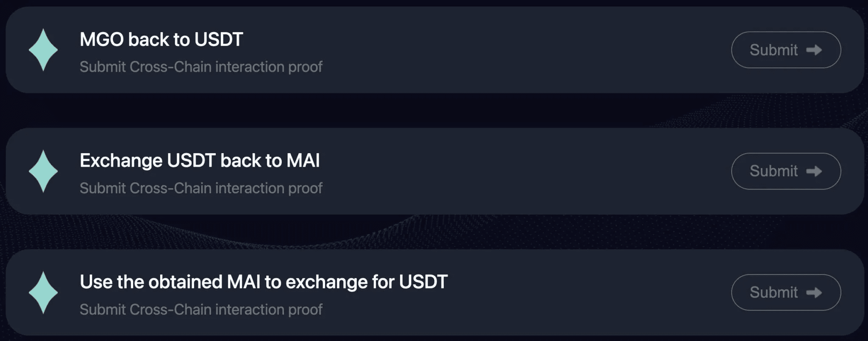
Task: Open the "Exchange USDT back to MAI" title
Action: (x=200, y=161)
